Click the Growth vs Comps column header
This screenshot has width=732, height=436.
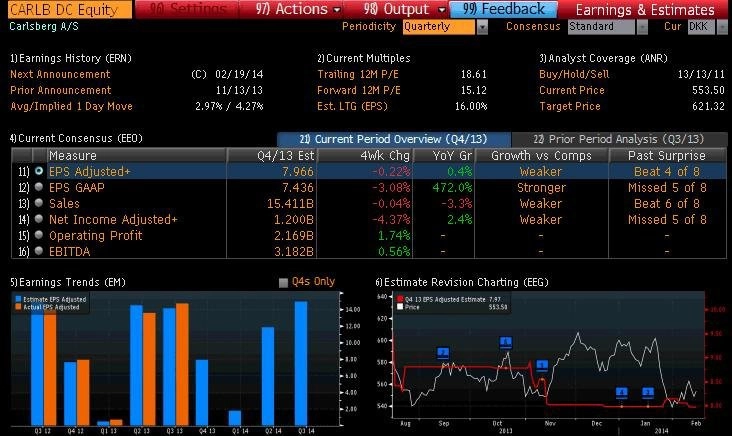point(542,155)
